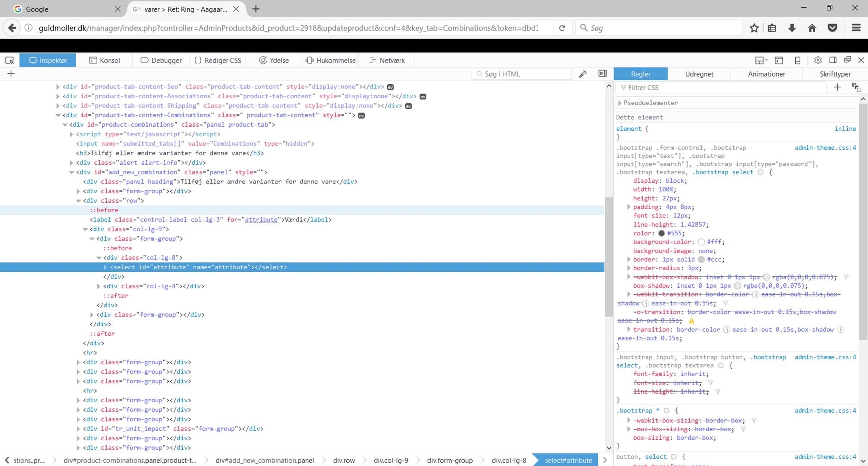Screen dimensions: 868x466
Task: Click the #555 color swatch
Action: 661,233
